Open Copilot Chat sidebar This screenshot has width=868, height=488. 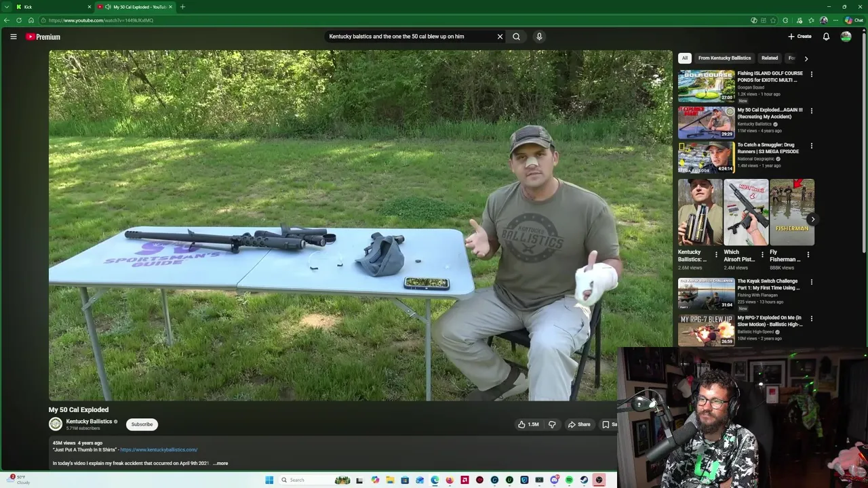point(854,20)
